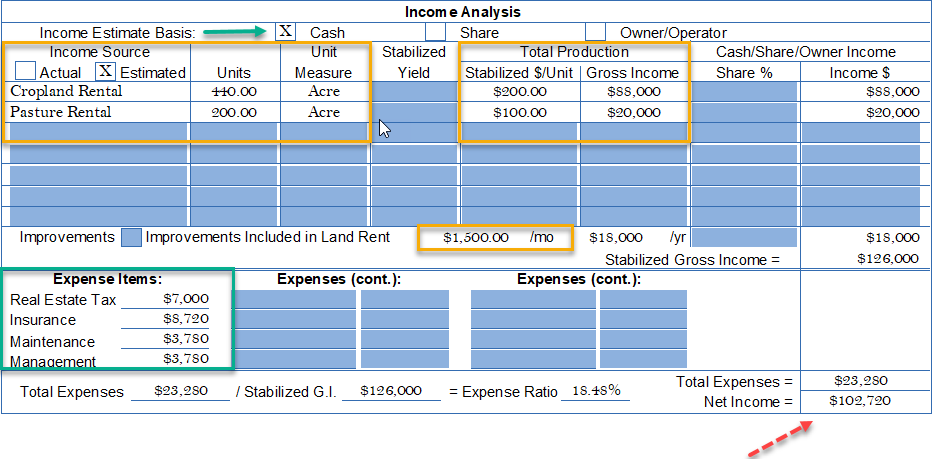Select the Cropland Rental income source field
The image size is (932, 459).
click(95, 92)
